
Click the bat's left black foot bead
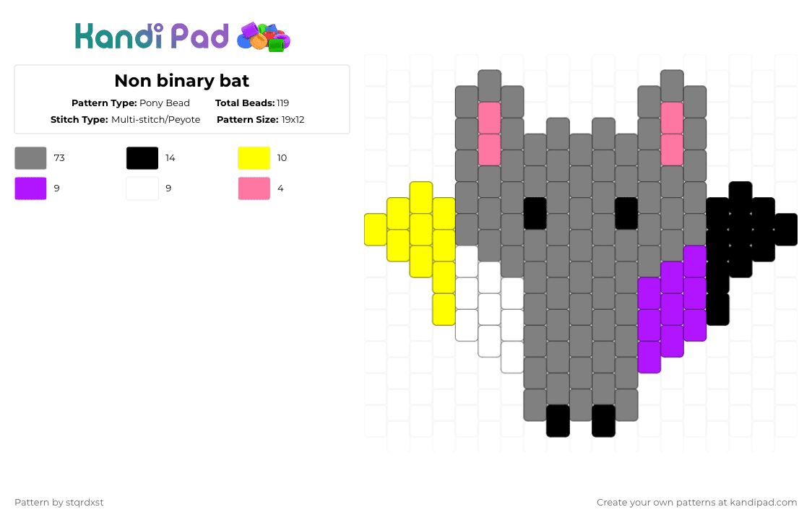coord(558,420)
